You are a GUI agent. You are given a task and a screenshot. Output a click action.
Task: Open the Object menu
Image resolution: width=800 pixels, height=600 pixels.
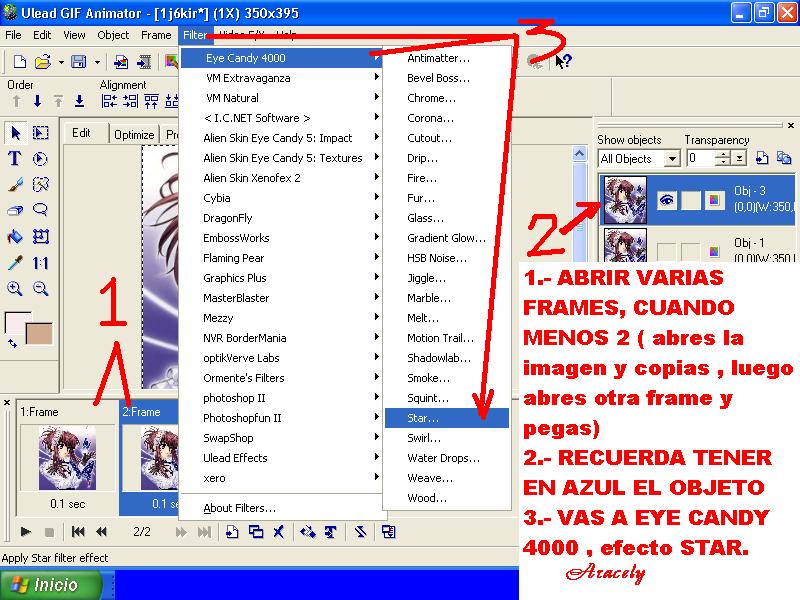pos(113,35)
